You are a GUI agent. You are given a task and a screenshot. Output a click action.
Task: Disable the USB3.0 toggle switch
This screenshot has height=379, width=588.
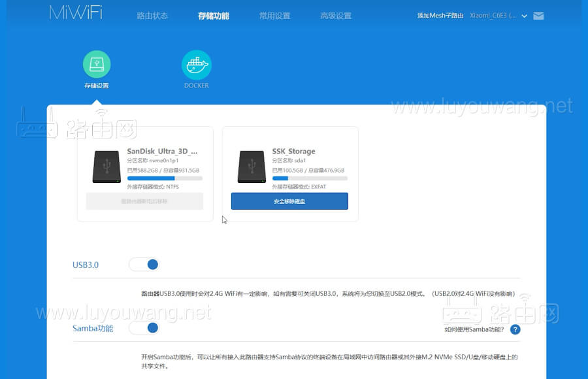pos(144,264)
